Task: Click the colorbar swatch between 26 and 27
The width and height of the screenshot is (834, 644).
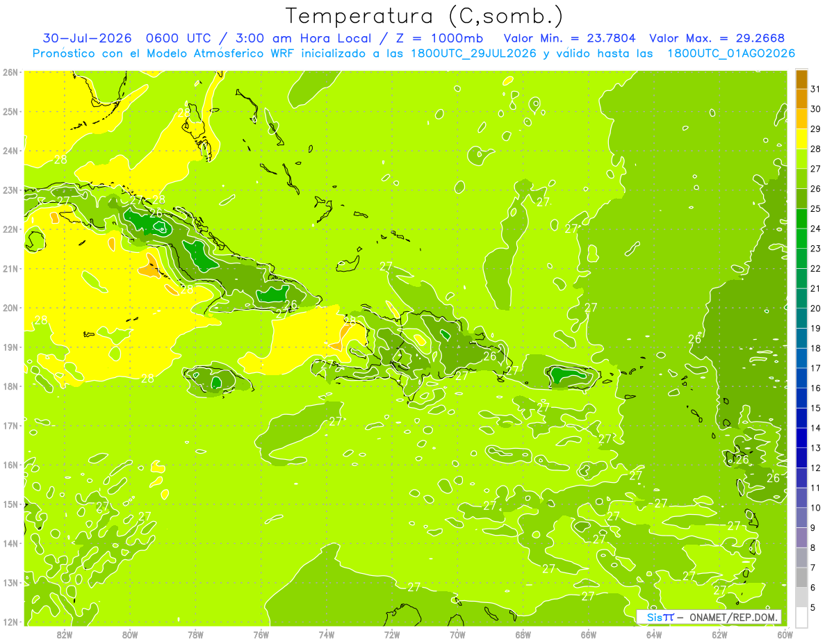Action: pyautogui.click(x=801, y=179)
